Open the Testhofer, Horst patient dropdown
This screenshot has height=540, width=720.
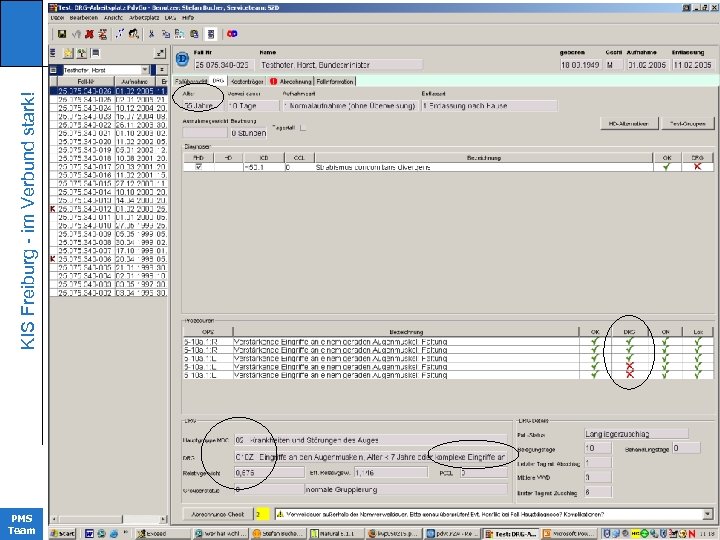point(145,70)
